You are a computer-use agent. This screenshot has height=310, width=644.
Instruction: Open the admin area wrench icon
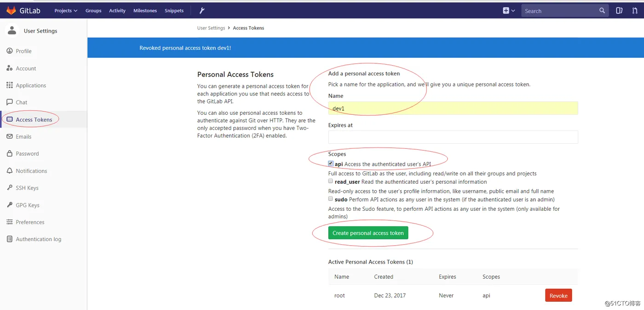click(x=202, y=11)
